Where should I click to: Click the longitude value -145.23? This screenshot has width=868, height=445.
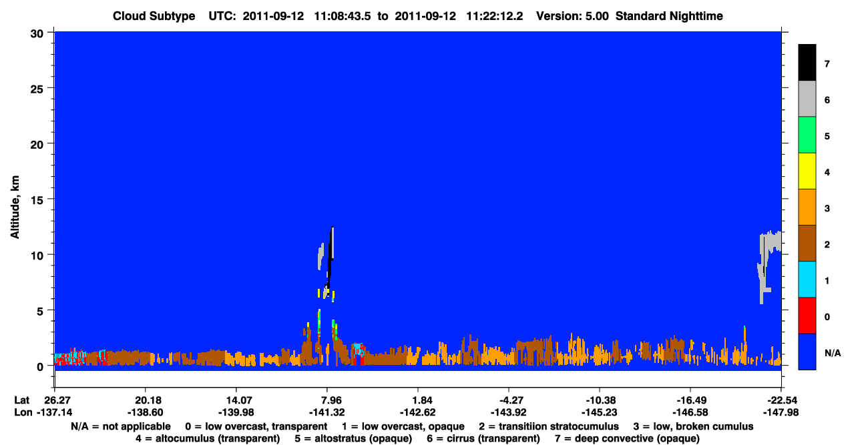(600, 412)
